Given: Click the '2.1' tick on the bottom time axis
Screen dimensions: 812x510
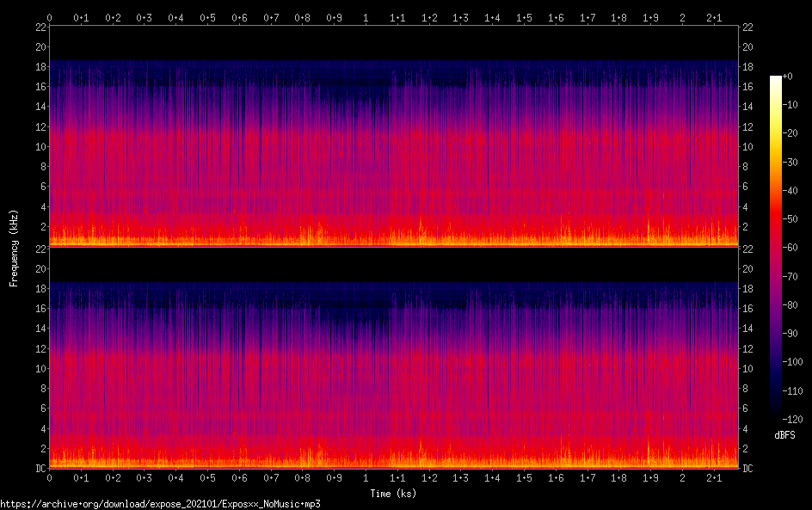Looking at the screenshot, I should click(x=714, y=478).
